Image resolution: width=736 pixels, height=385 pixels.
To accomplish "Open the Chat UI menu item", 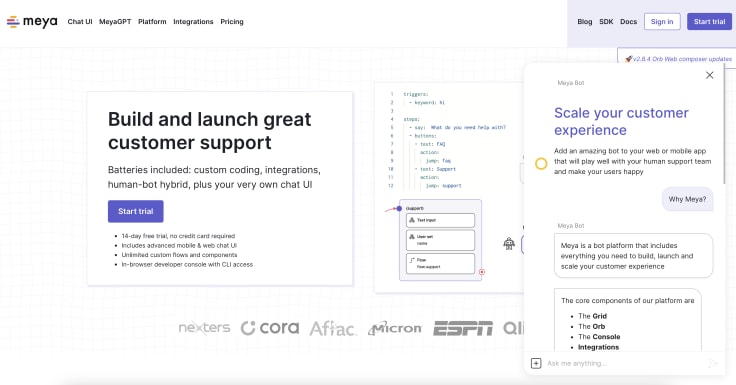I will click(x=80, y=22).
